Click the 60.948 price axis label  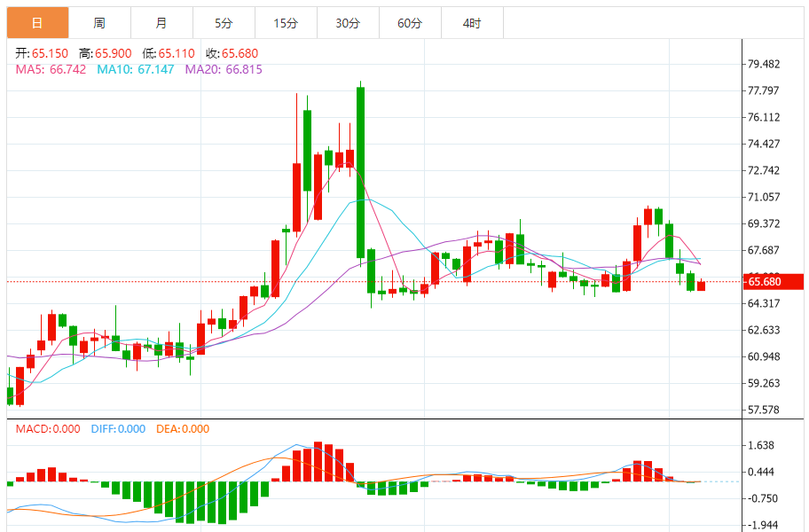764,356
